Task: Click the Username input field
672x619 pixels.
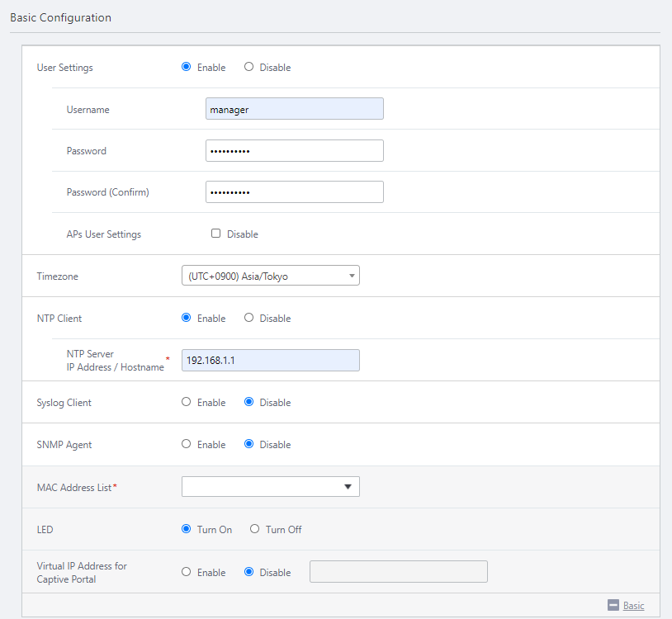Action: click(x=294, y=109)
